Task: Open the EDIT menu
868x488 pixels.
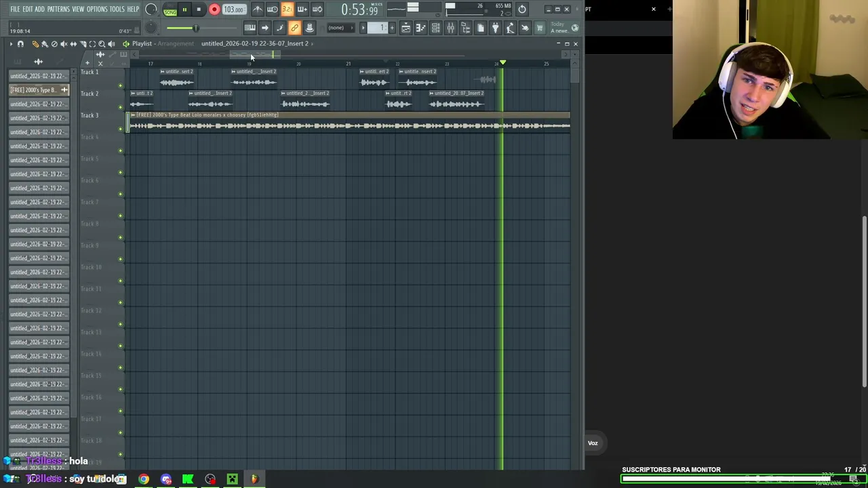Action: 28,9
